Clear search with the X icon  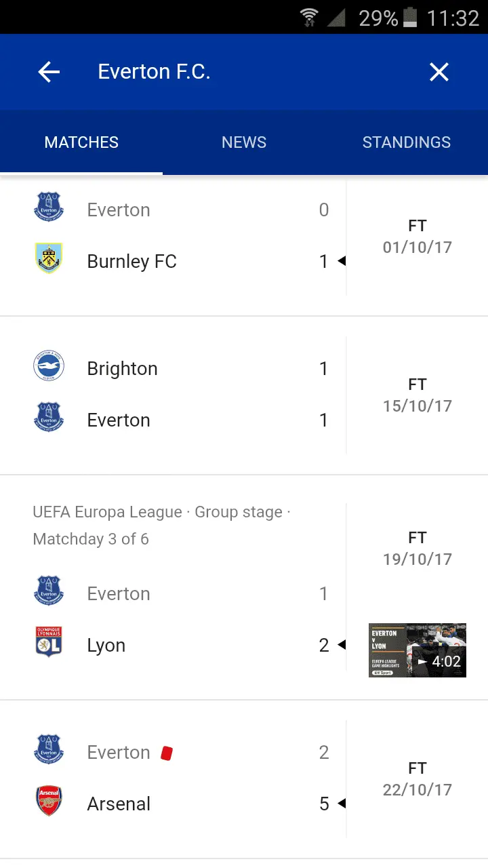pyautogui.click(x=439, y=72)
